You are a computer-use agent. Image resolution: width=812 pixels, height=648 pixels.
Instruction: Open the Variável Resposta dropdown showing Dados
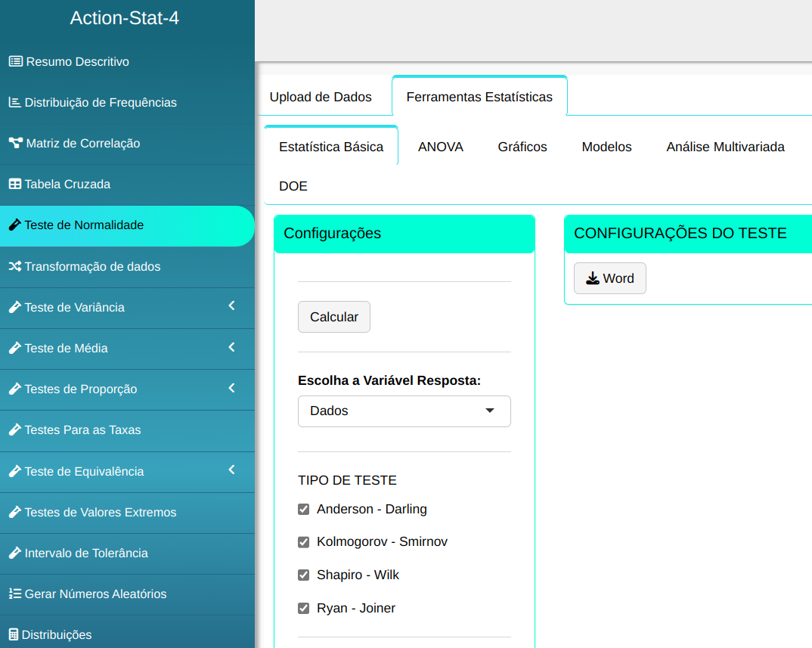pos(404,411)
